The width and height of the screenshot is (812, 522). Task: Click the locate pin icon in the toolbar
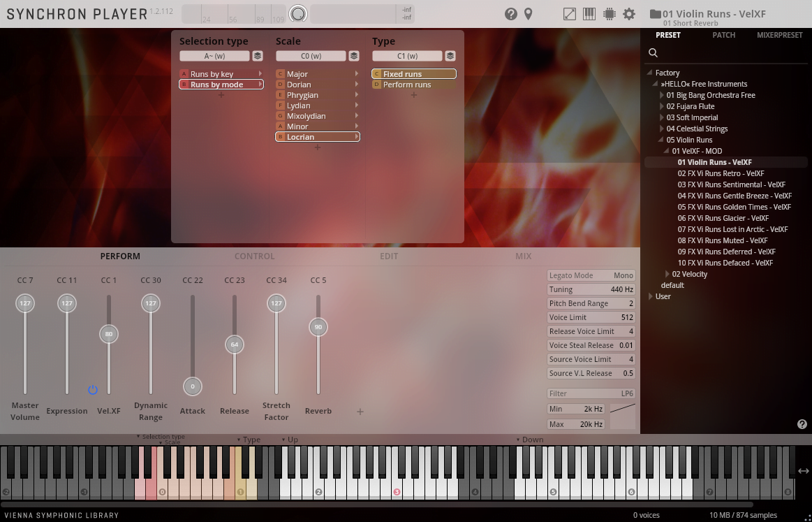529,14
